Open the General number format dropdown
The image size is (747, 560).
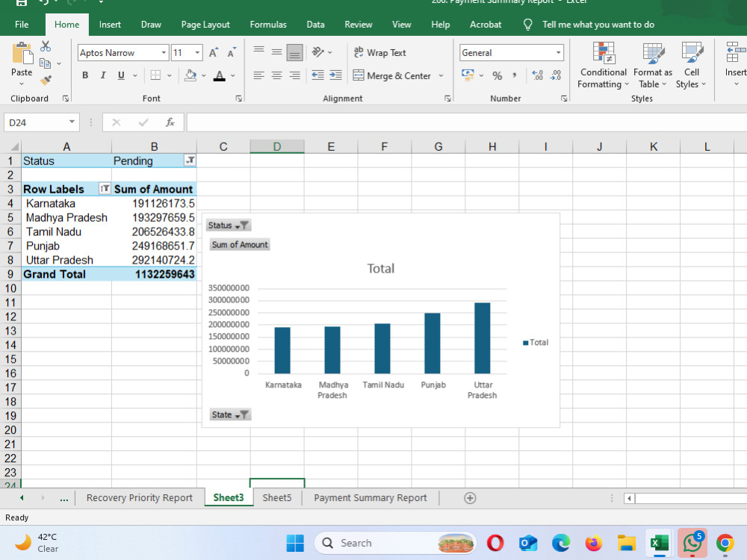pos(558,53)
